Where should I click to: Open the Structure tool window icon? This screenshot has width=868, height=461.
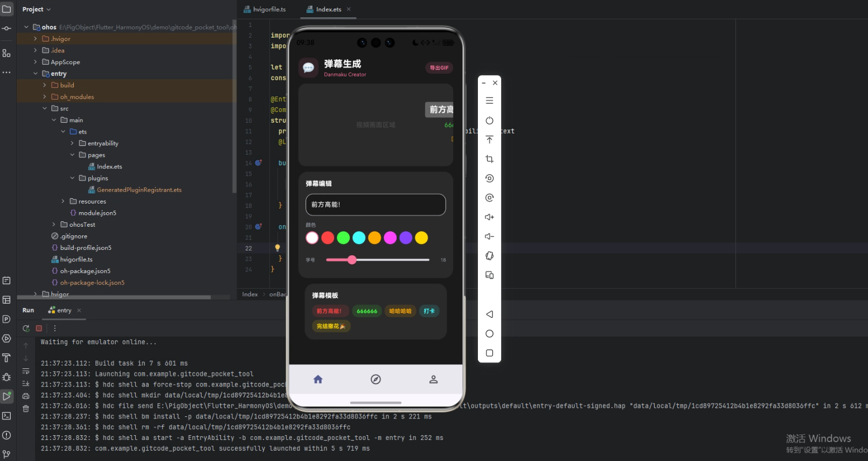click(6, 53)
